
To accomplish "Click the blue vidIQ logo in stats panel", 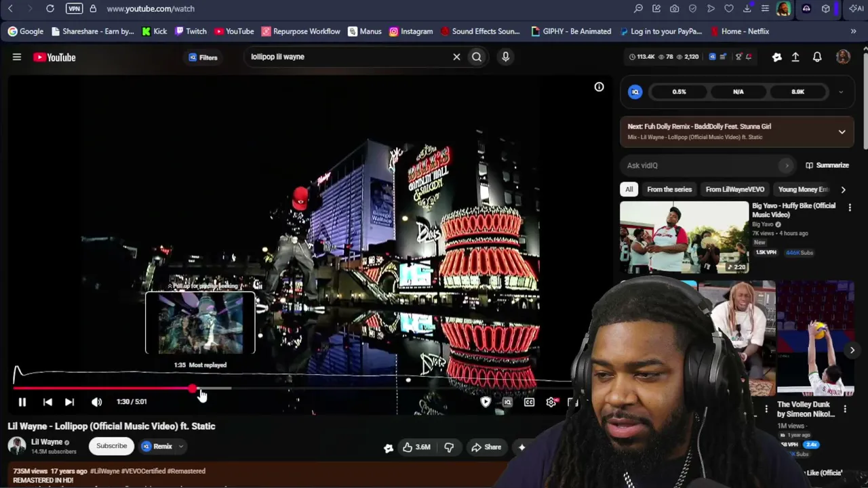I will pos(635,92).
